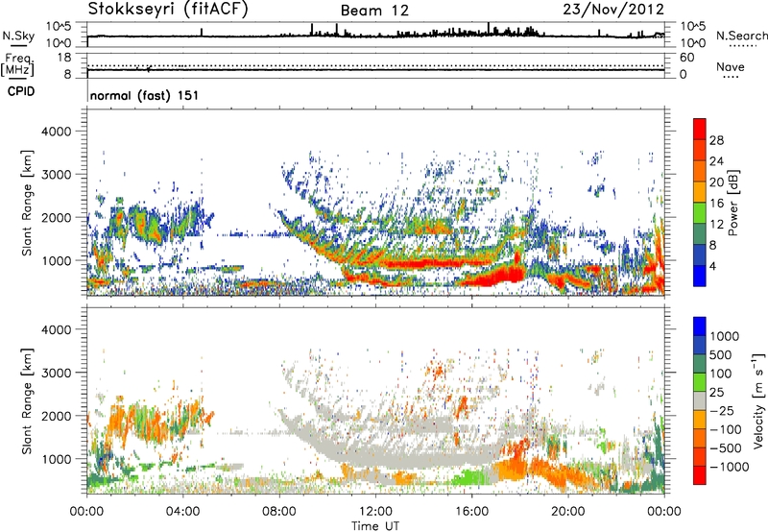This screenshot has height=532, width=768.
Task: Click 4000 tick on power panel axis
Action: tap(57, 132)
